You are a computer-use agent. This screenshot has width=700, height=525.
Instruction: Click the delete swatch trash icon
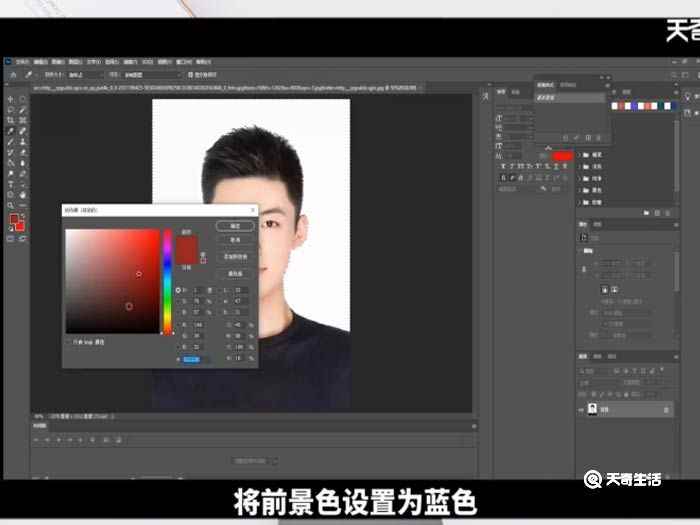coord(668,213)
